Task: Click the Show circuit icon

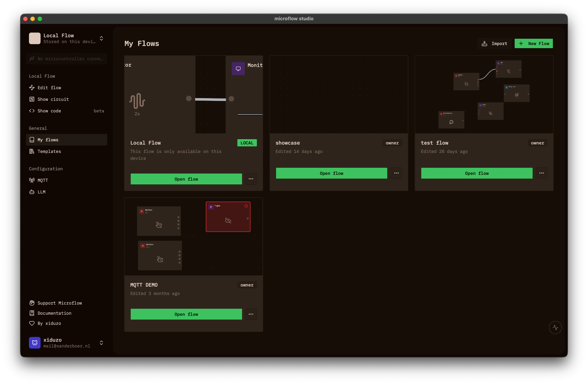Action: (32, 99)
